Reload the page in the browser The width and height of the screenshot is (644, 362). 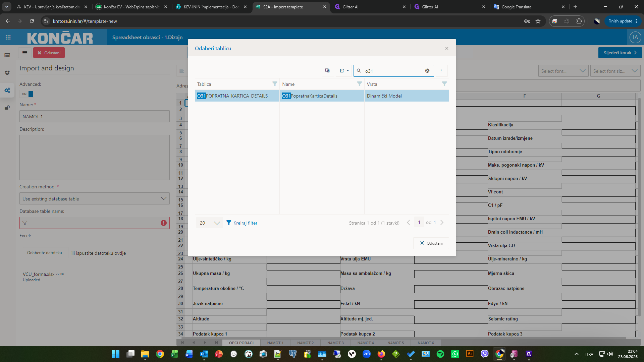coord(32,21)
